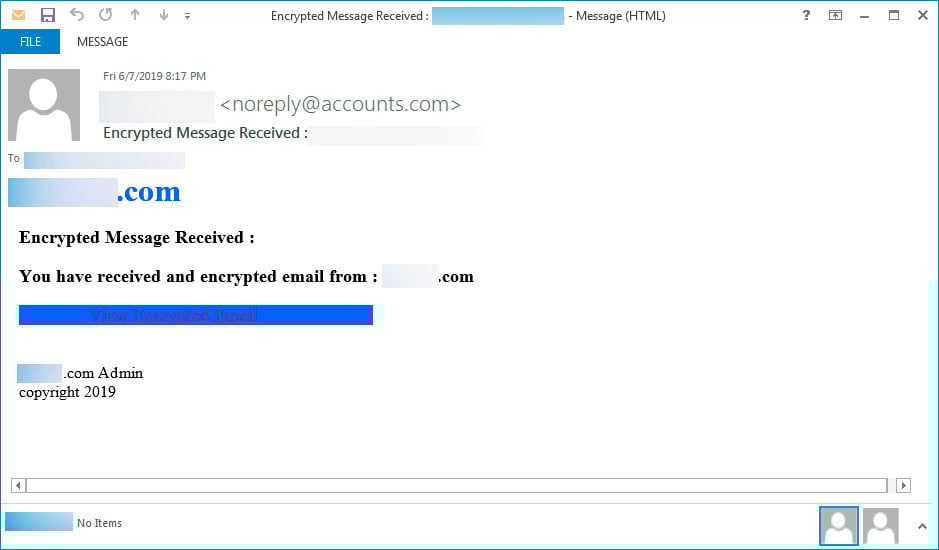This screenshot has width=939, height=550.
Task: Click the sender's large avatar picture
Action: (x=44, y=105)
